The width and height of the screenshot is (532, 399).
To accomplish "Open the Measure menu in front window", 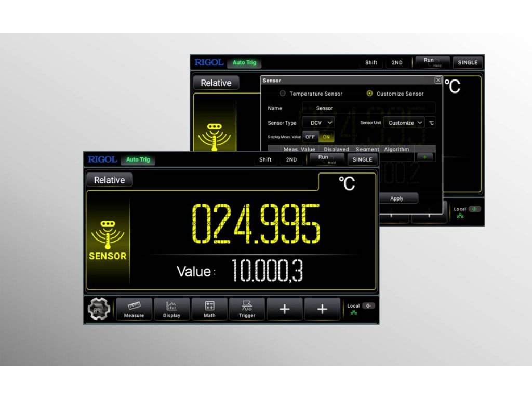I will click(134, 309).
